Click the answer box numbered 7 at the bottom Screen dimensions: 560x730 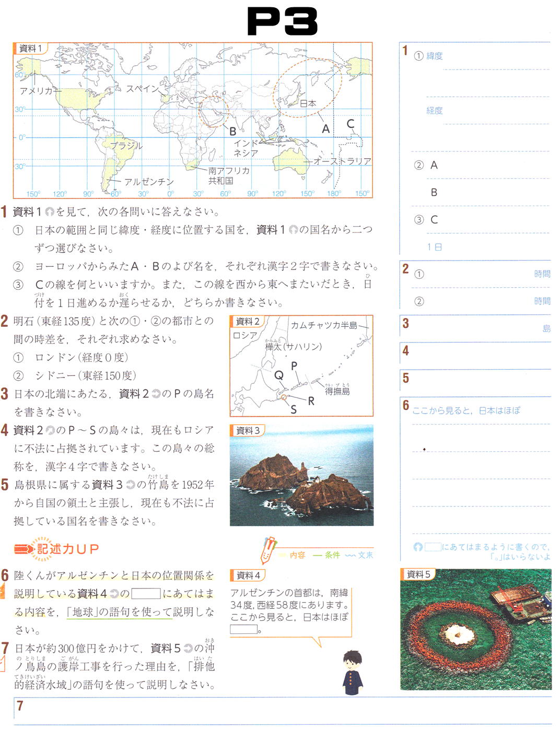point(282,710)
